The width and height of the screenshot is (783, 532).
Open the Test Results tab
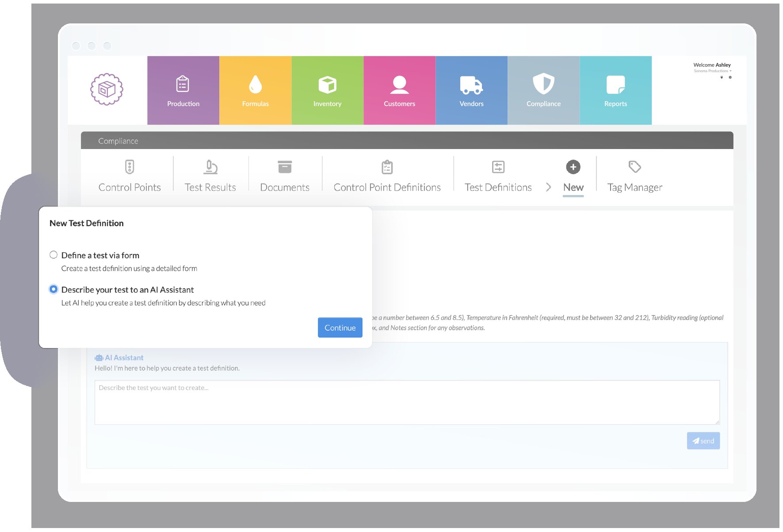pyautogui.click(x=210, y=177)
